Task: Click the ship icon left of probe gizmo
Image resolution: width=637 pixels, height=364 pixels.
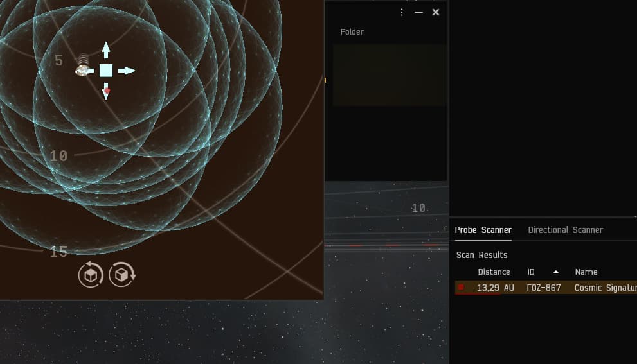Action: tap(82, 70)
